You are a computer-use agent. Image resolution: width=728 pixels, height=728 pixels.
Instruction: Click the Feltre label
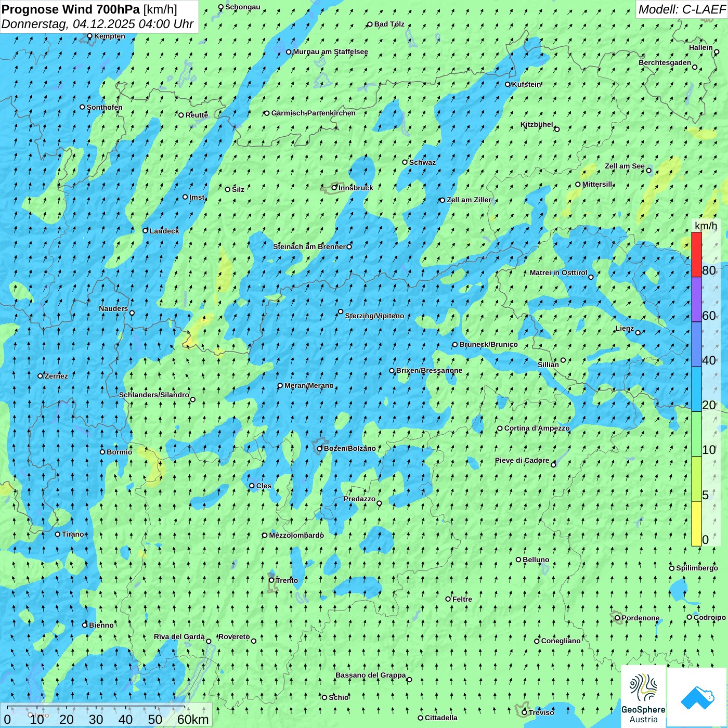tap(462, 599)
